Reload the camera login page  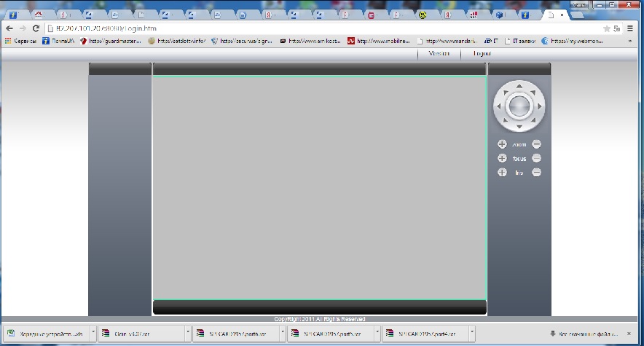click(x=36, y=28)
